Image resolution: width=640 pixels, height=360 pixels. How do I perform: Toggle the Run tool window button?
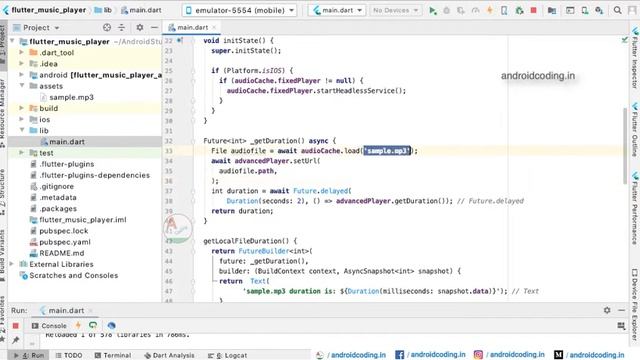pyautogui.click(x=29, y=355)
